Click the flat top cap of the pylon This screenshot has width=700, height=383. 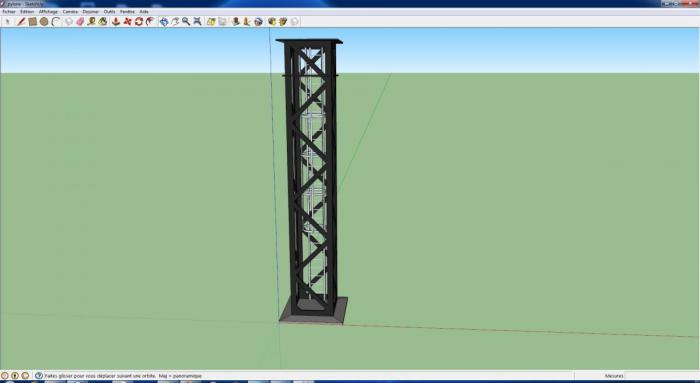309,41
